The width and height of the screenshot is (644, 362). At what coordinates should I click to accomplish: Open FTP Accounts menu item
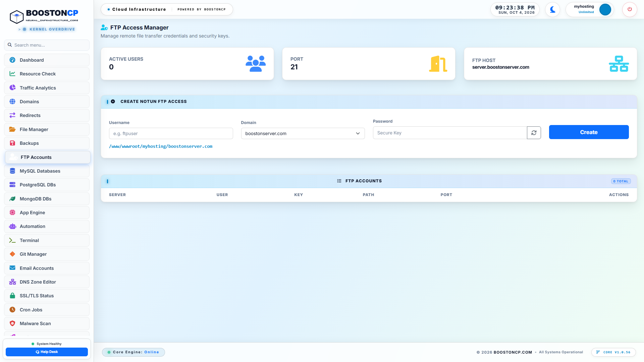click(48, 157)
